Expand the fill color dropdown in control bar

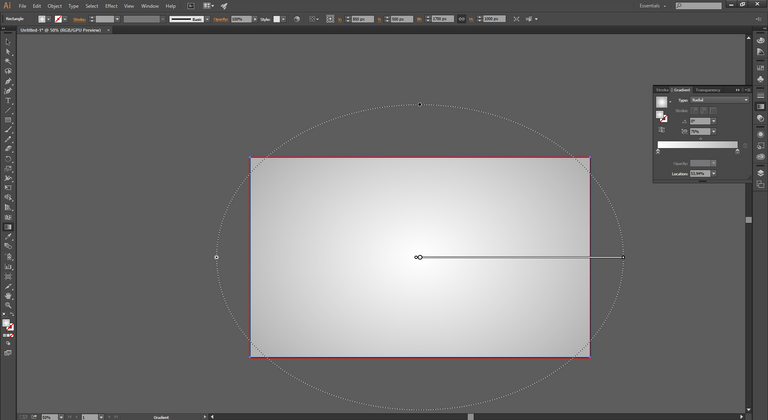tap(48, 19)
